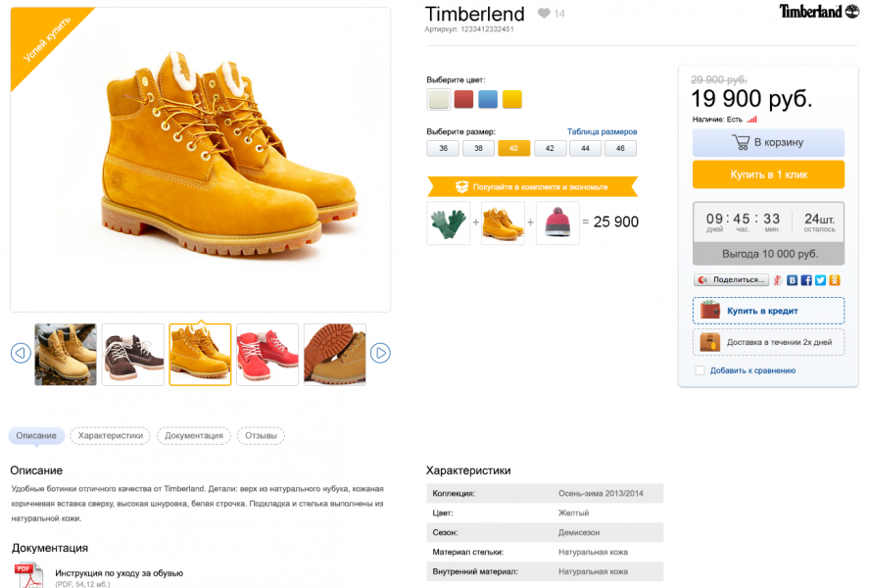This screenshot has width=869, height=588.
Task: Share via Facebook icon
Action: point(806,280)
